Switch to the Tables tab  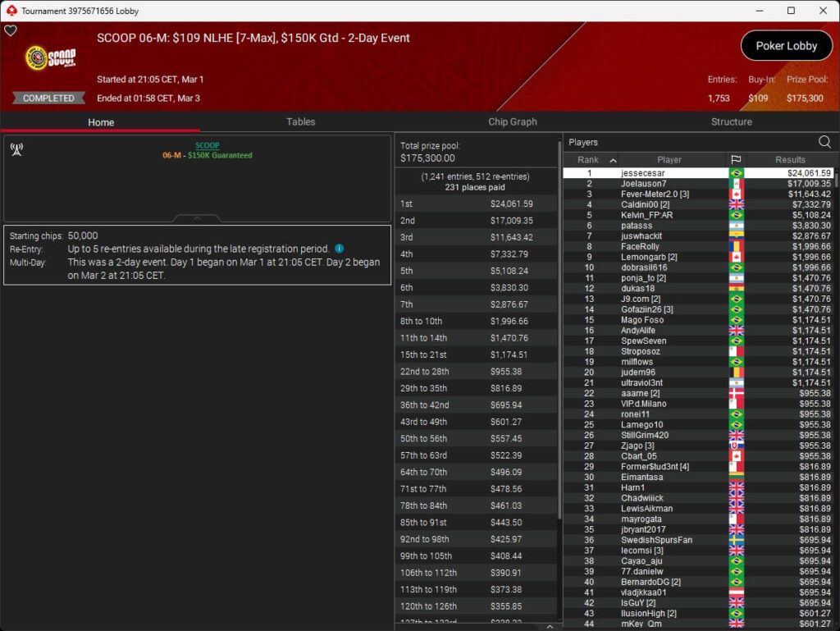click(x=300, y=121)
